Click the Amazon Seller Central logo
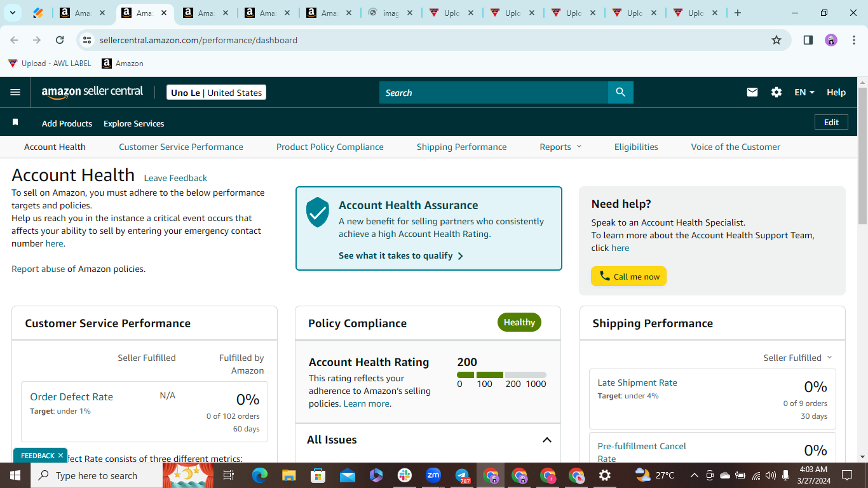The width and height of the screenshot is (868, 488). (x=93, y=92)
